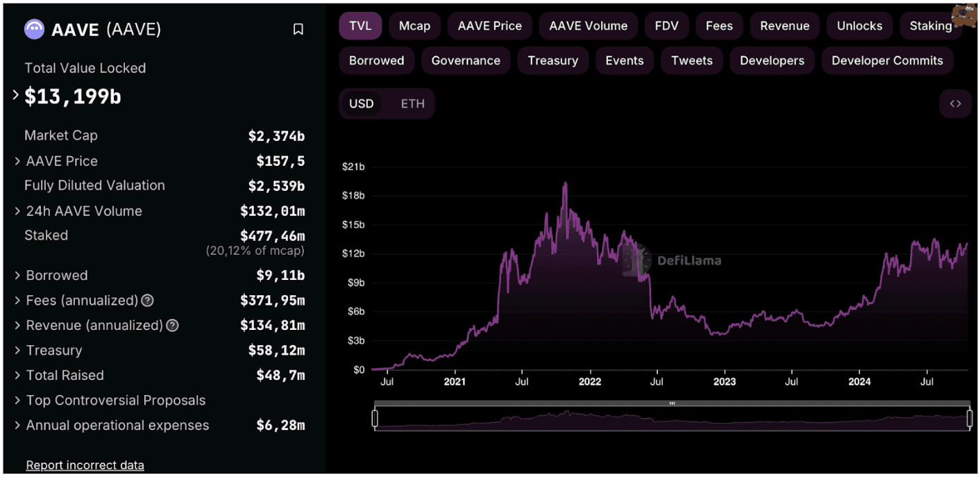The height and width of the screenshot is (482, 980).
Task: Click the Staked value $477,46m
Action: (272, 235)
